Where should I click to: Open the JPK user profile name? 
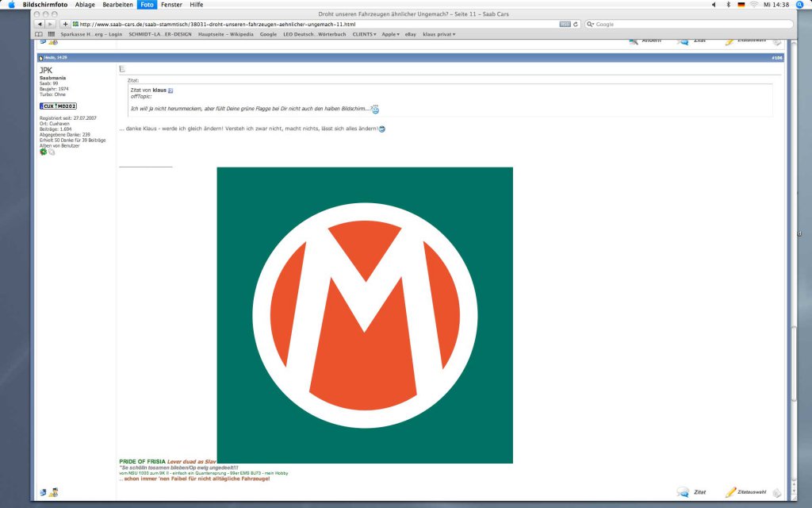(x=46, y=70)
